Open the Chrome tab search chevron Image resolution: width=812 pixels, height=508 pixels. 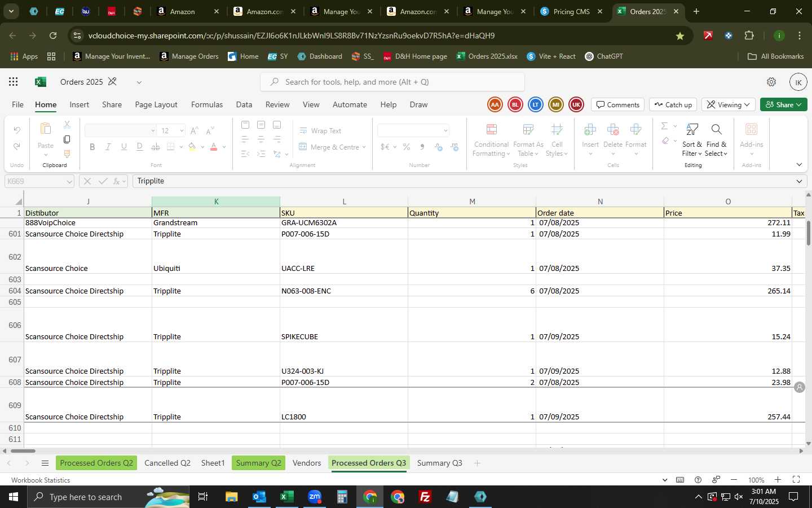[x=11, y=11]
